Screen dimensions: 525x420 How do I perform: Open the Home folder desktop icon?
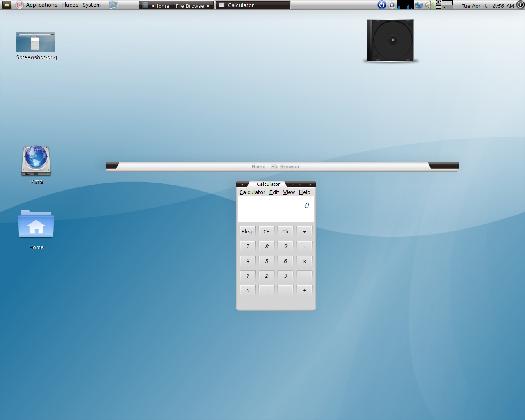tap(36, 230)
